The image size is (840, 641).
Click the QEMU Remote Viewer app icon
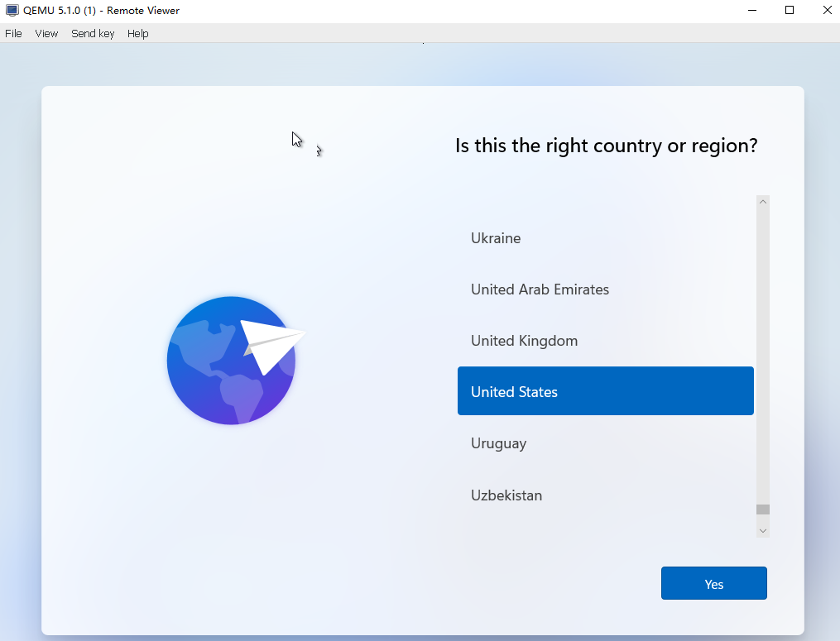[12, 11]
